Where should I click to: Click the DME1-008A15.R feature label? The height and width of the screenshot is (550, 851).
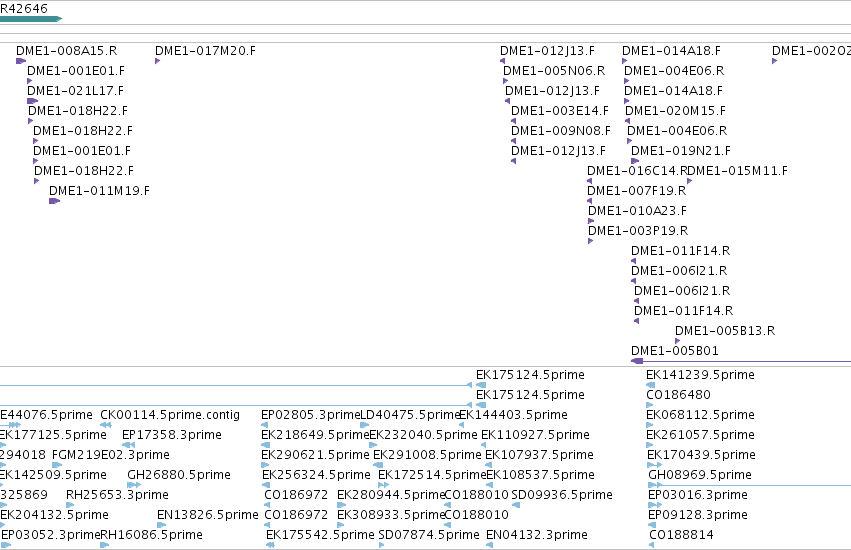67,51
